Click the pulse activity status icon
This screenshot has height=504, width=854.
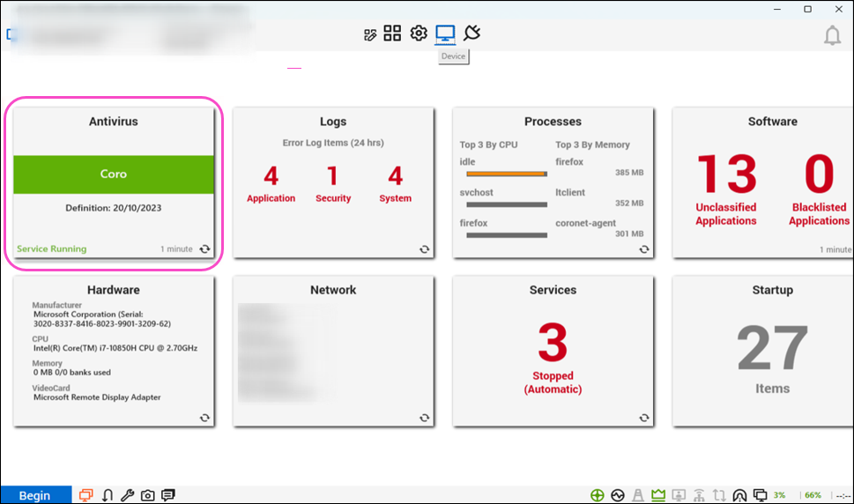[x=618, y=494]
